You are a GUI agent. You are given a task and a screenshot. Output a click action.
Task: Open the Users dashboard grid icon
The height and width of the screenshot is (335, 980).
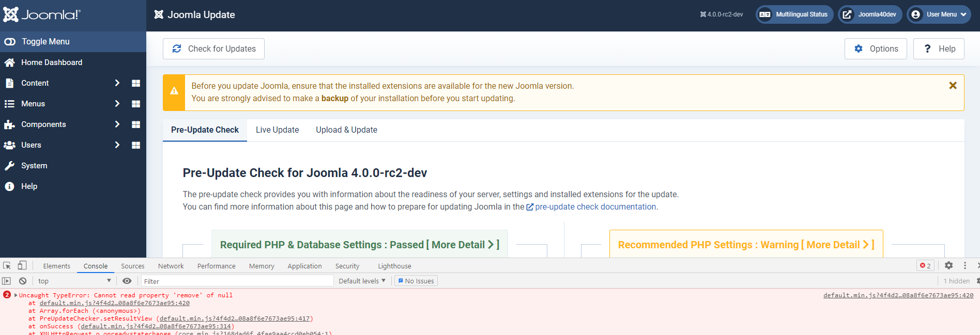click(x=136, y=145)
